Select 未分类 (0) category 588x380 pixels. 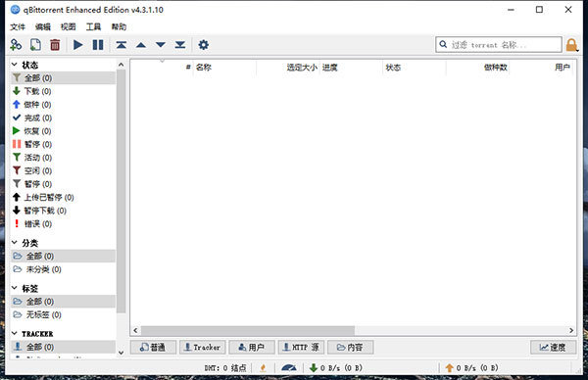pos(63,269)
